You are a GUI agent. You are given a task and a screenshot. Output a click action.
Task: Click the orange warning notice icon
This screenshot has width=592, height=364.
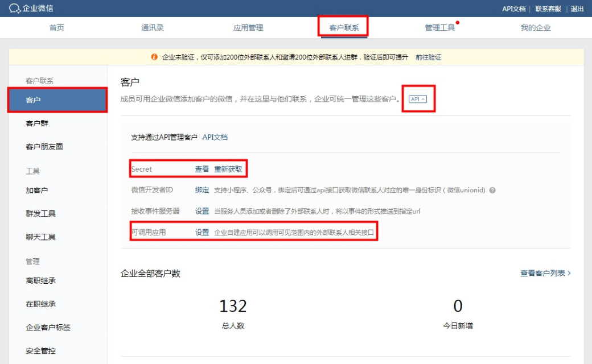(x=154, y=57)
